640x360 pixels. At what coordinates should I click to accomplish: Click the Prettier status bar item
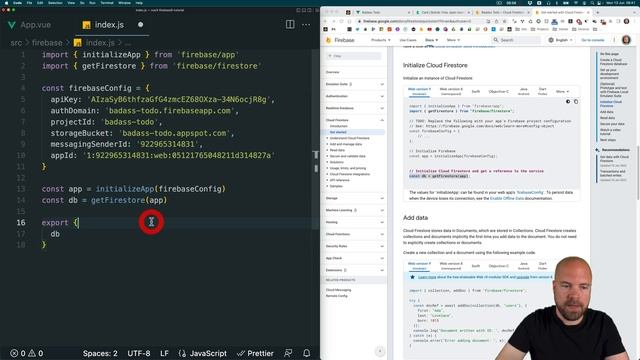pyautogui.click(x=256, y=353)
